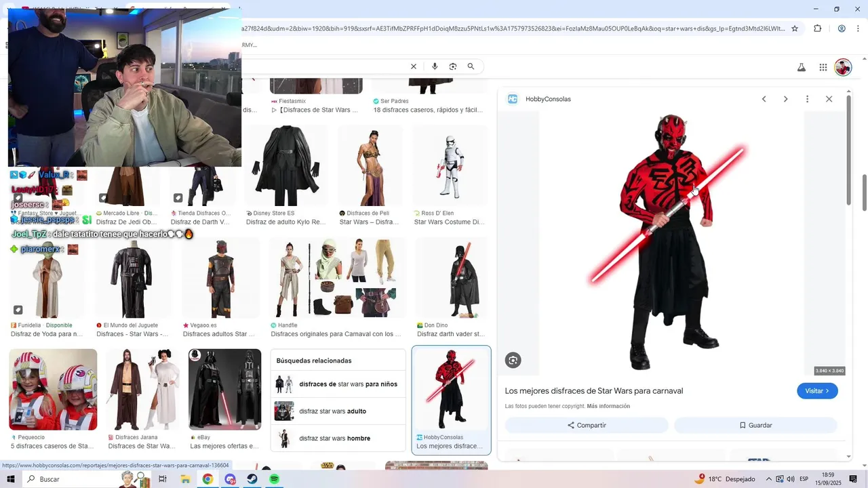This screenshot has height=488, width=868.
Task: Click 'Disfraz darth vader st...' caption
Action: click(451, 334)
